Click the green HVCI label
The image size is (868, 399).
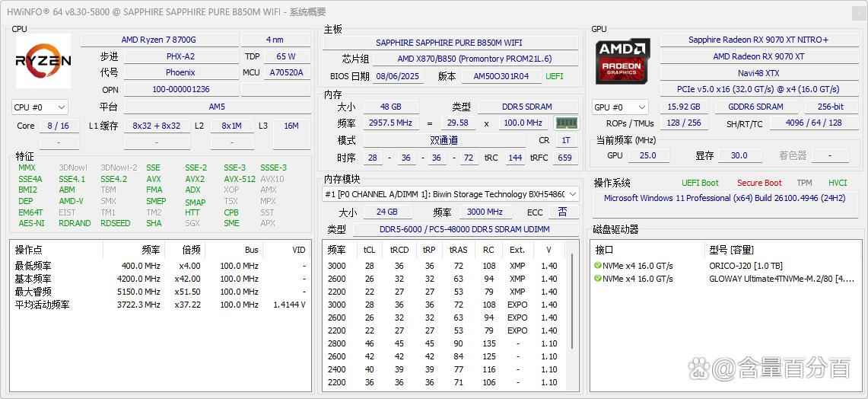click(x=838, y=183)
